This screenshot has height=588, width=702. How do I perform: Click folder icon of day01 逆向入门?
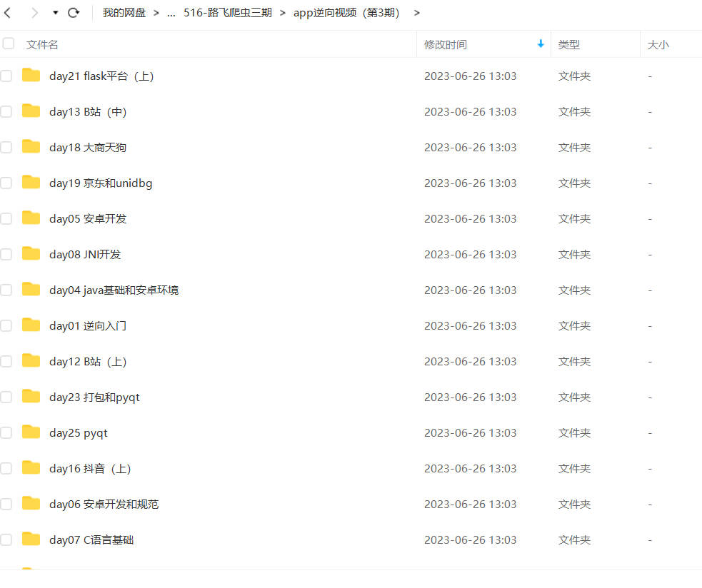(31, 325)
